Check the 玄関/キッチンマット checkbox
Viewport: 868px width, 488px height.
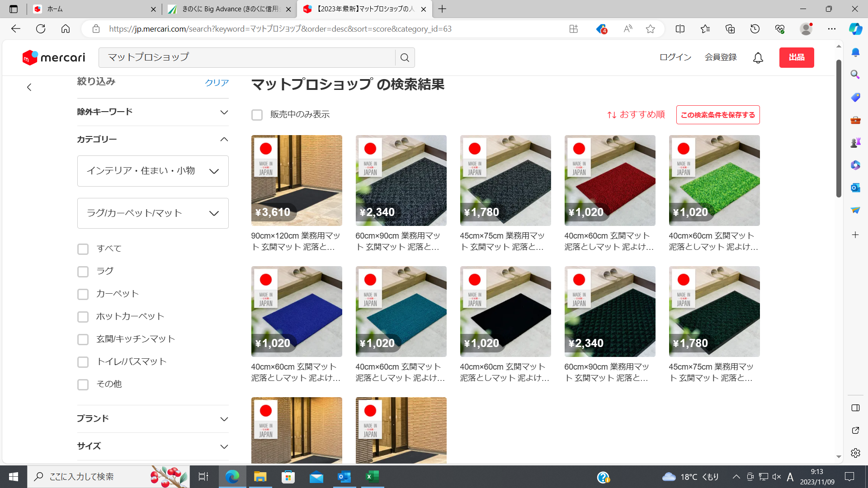click(x=83, y=339)
